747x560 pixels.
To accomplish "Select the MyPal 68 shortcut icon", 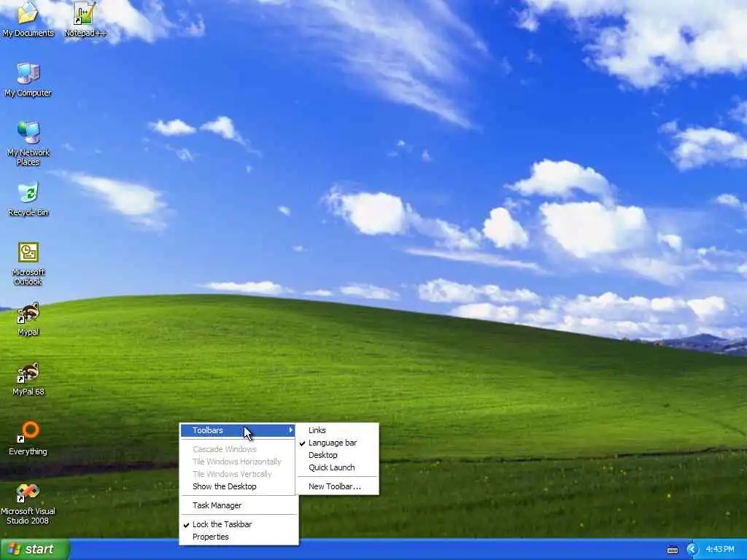I will tap(28, 379).
